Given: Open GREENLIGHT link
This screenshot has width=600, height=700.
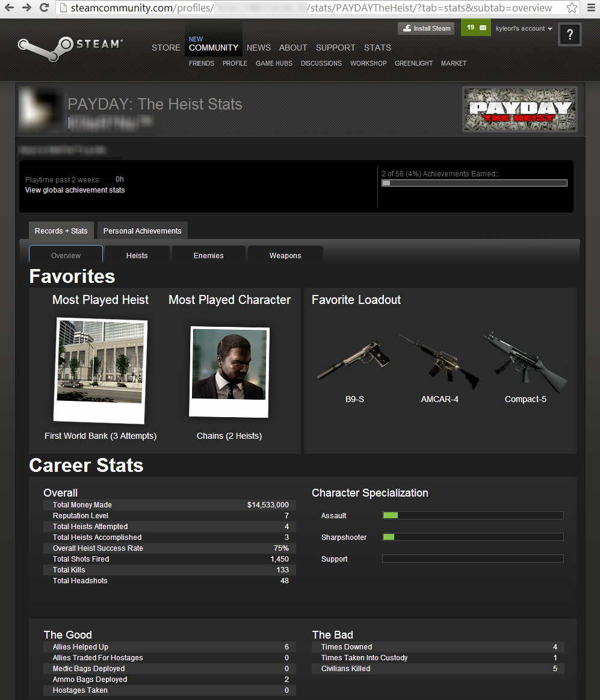Looking at the screenshot, I should pos(413,63).
